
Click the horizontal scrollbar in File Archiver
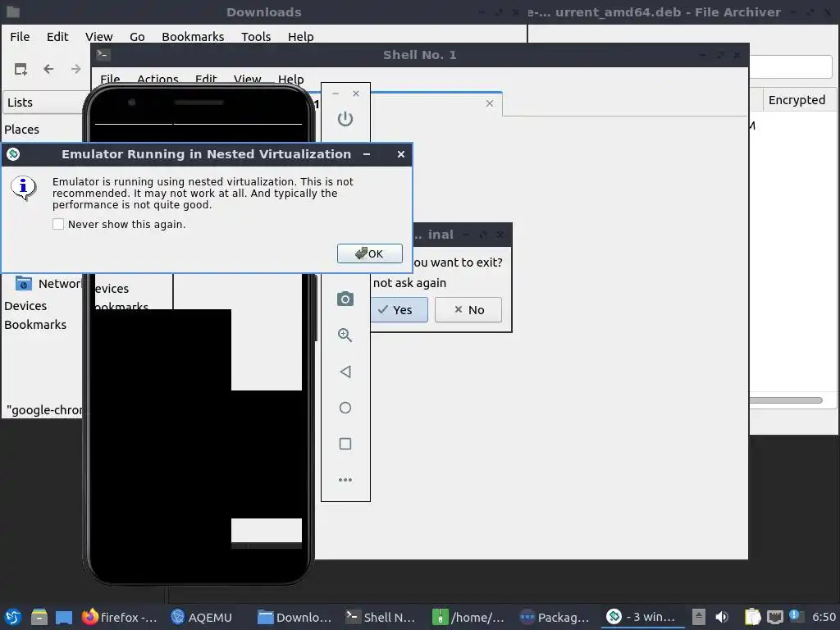click(x=785, y=400)
